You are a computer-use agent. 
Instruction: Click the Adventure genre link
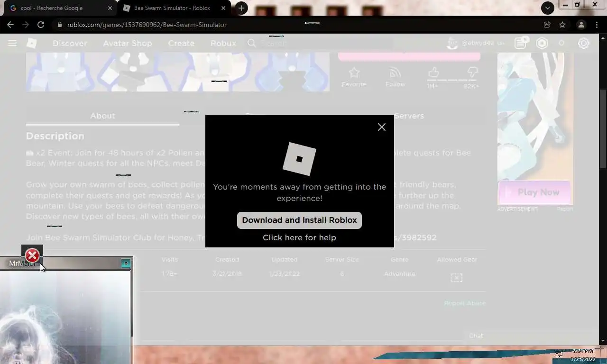(x=399, y=274)
